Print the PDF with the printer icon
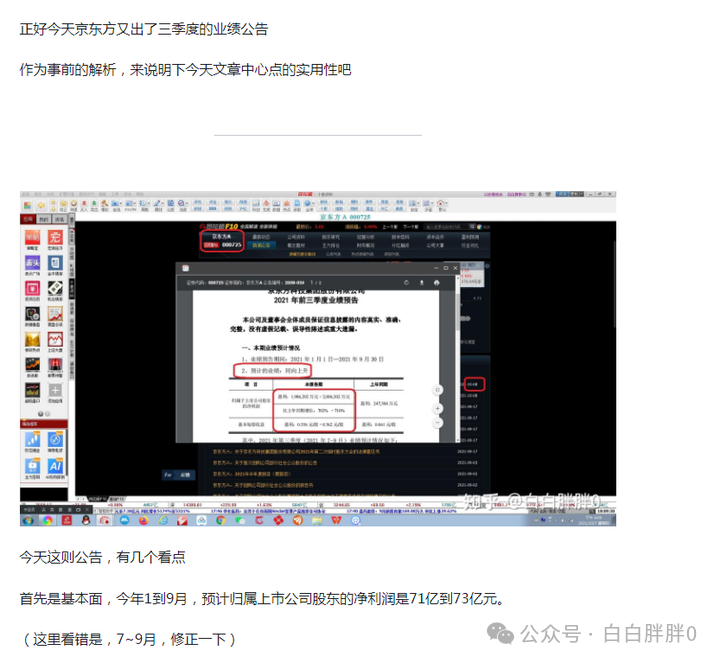Screen dimensions: 720x663 pos(437,282)
